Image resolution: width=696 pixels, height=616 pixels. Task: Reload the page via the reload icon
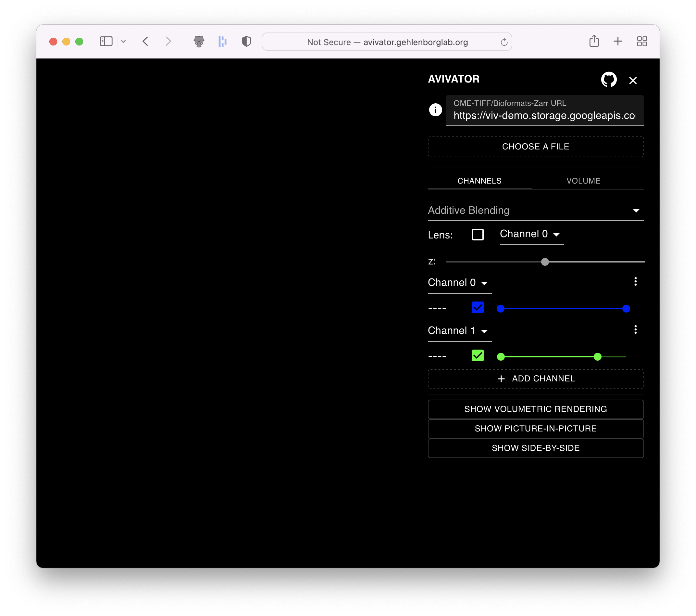pyautogui.click(x=504, y=42)
